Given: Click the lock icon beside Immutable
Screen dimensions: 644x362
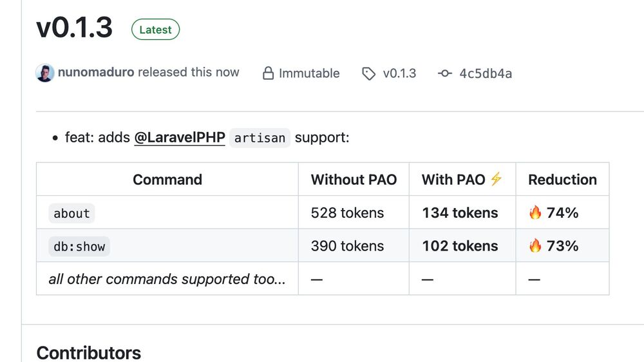Looking at the screenshot, I should [x=268, y=73].
